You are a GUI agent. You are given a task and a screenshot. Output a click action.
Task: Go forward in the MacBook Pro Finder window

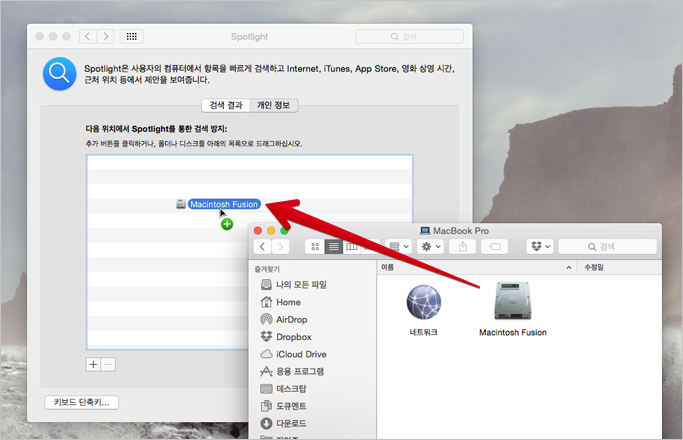281,247
